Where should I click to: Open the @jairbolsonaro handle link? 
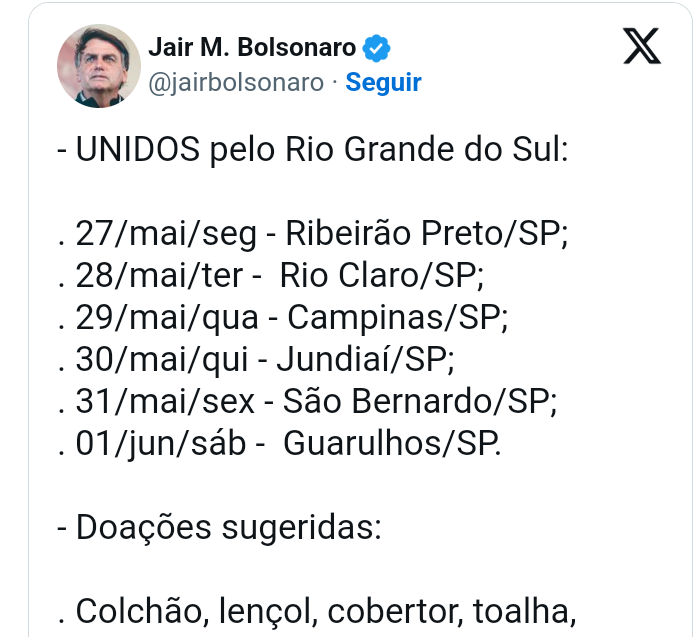(236, 83)
